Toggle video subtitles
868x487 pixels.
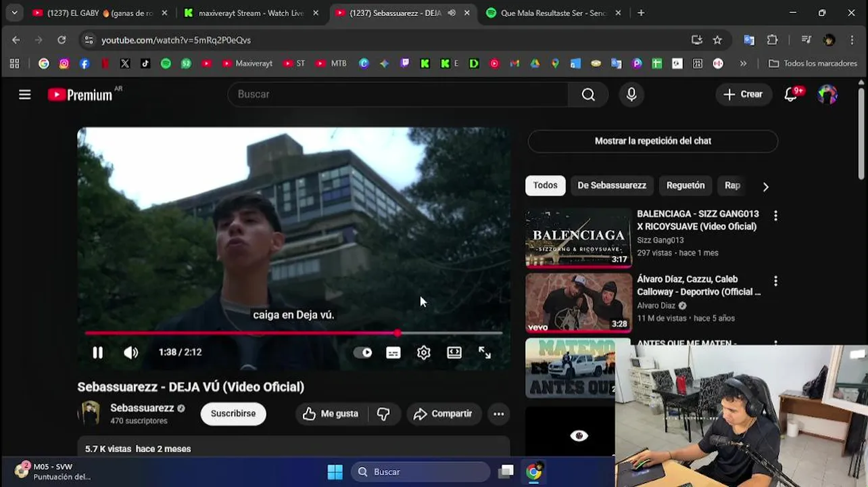click(393, 352)
